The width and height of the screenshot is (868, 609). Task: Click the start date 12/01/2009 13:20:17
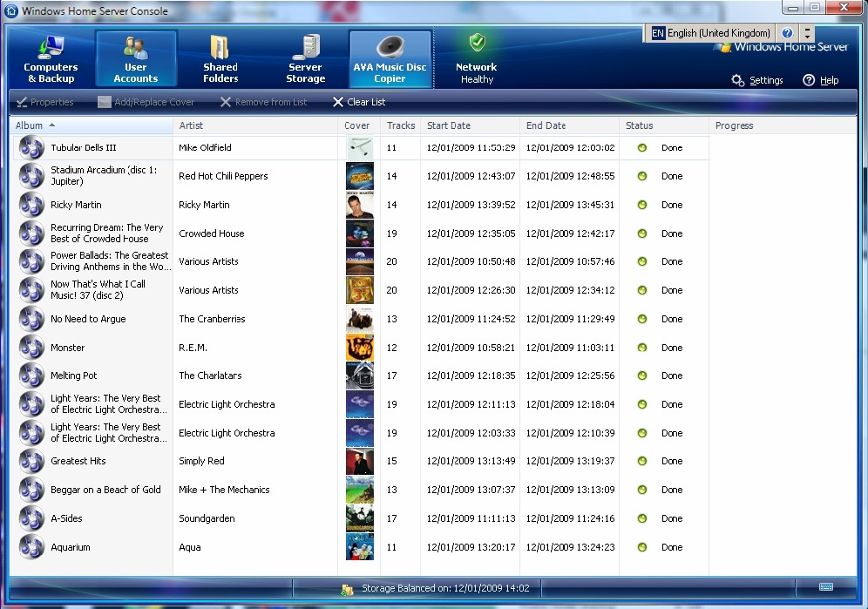471,547
